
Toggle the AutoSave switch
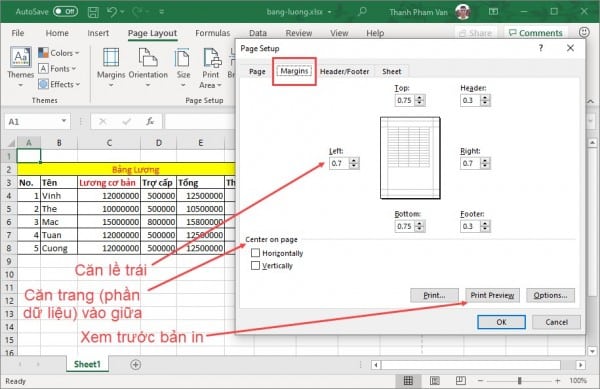pyautogui.click(x=65, y=11)
